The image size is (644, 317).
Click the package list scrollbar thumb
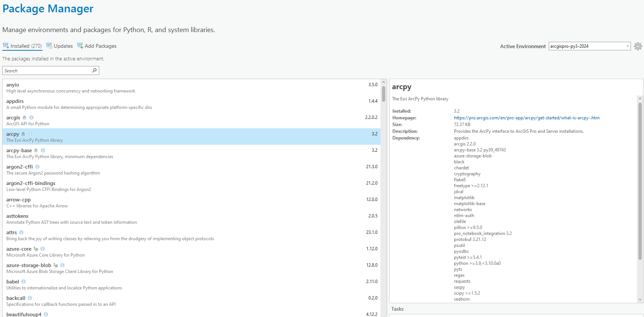(x=383, y=94)
